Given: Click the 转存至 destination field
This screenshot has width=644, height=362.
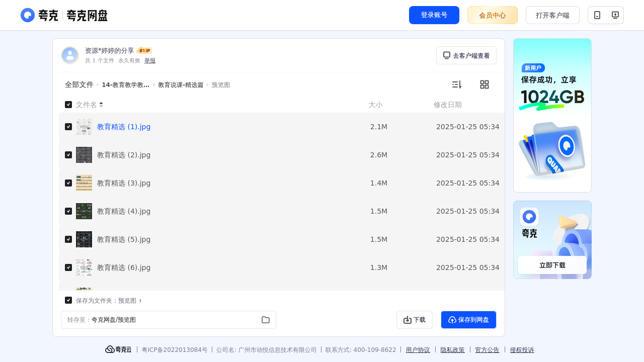Looking at the screenshot, I should click(169, 320).
